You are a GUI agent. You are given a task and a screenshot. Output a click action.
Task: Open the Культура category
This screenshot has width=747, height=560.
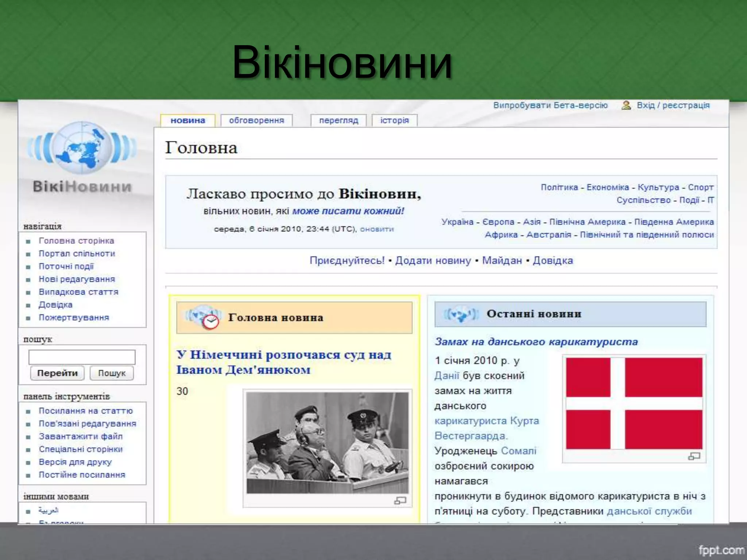(x=658, y=187)
